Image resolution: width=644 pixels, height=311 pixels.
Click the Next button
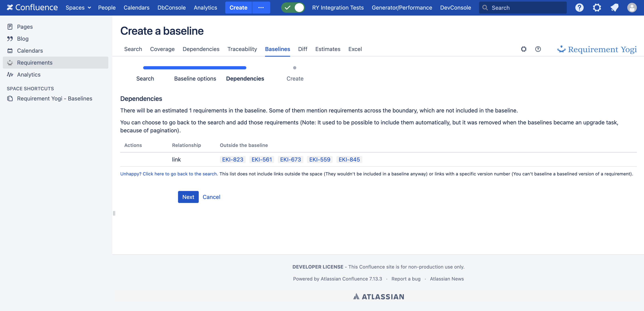tap(188, 197)
